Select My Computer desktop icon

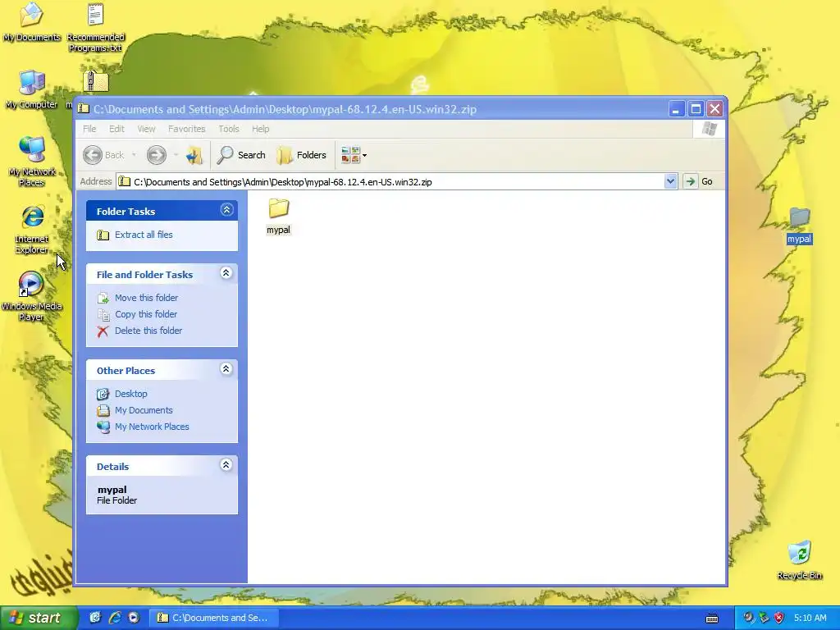(x=32, y=89)
